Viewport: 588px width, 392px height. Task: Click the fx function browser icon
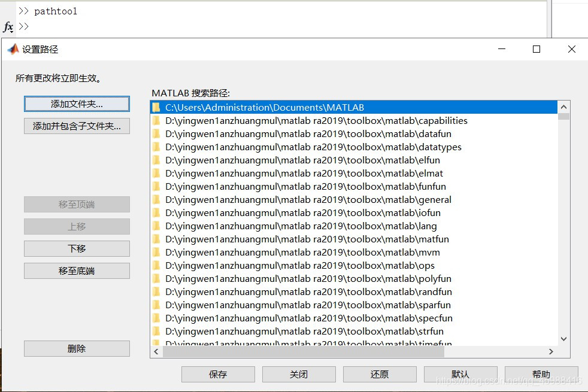(8, 27)
